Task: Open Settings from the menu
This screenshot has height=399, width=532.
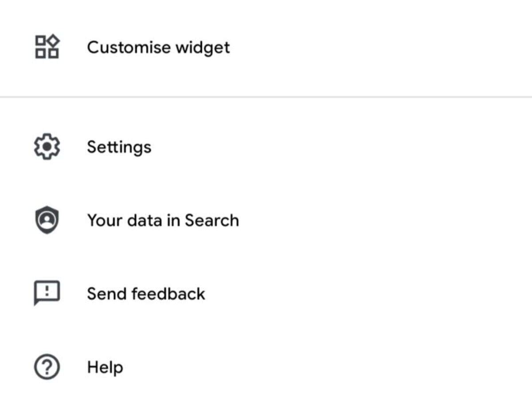Action: click(119, 147)
